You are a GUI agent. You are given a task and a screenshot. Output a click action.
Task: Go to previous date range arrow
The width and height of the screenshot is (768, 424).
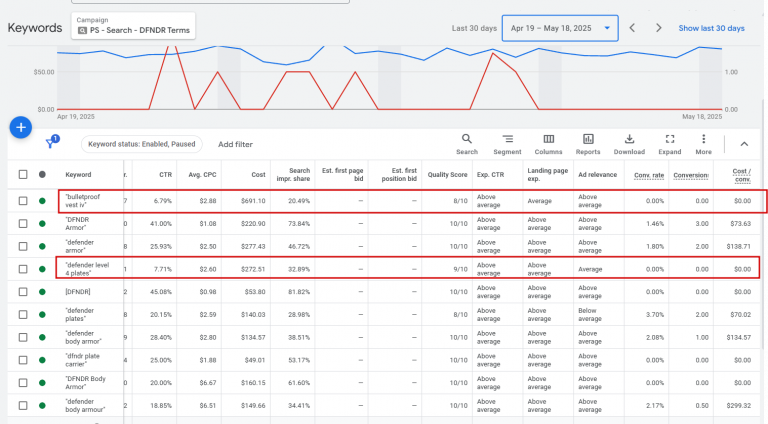[632, 28]
